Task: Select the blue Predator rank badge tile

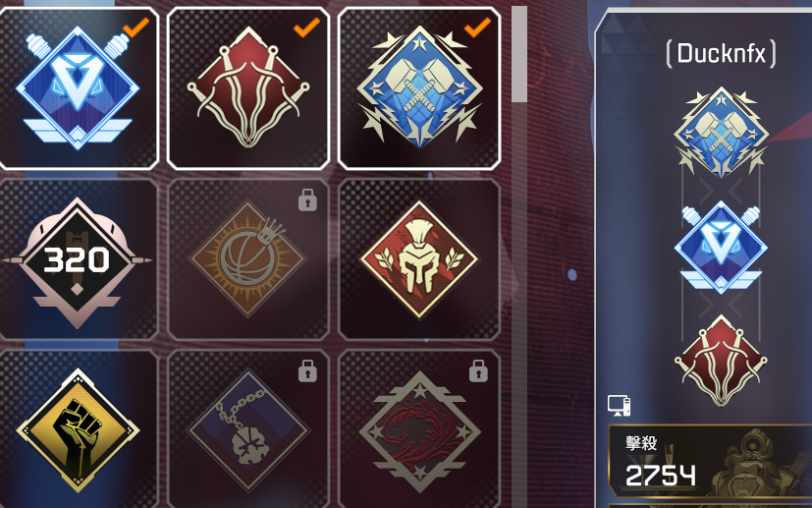Action: point(79,88)
